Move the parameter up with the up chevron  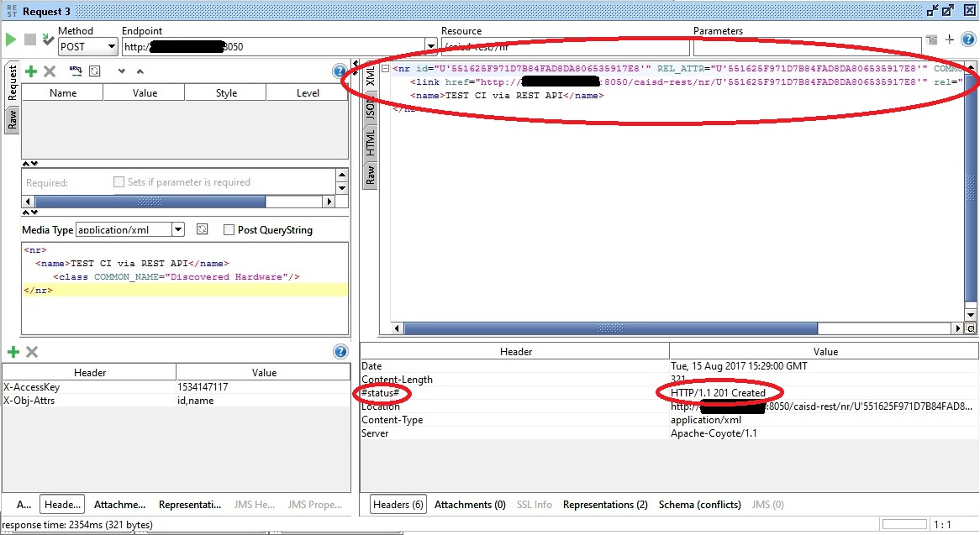[x=140, y=71]
